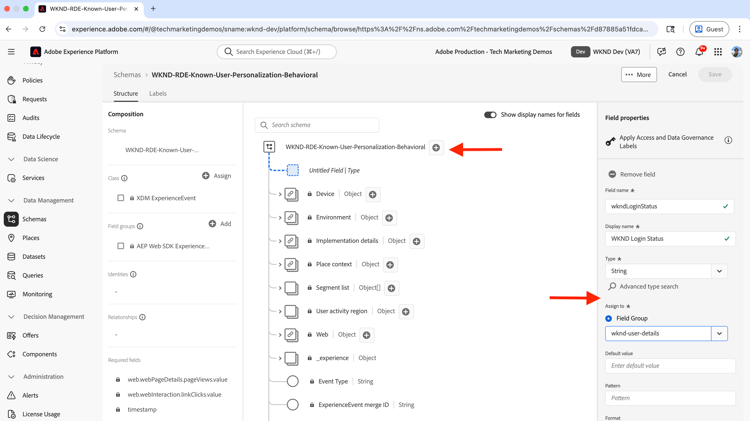750x421 pixels.
Task: Open the app switcher grid icon
Action: [x=718, y=52]
